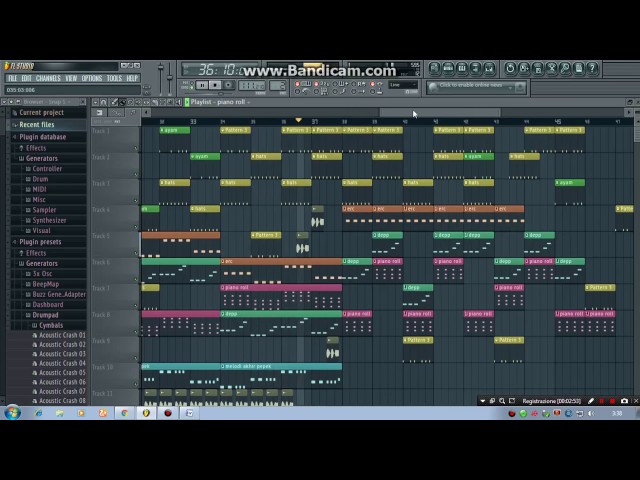Open the OPTIONS menu
Screen dimensions: 640x480
tap(92, 78)
